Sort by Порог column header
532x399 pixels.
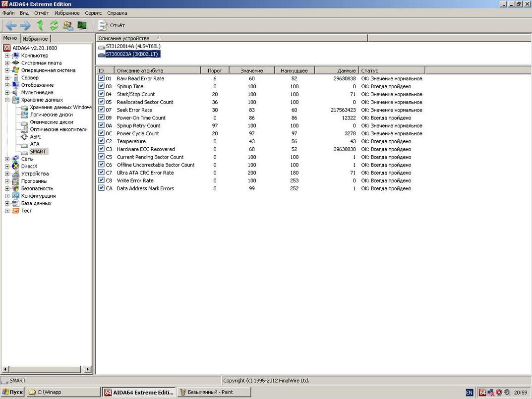[x=215, y=70]
